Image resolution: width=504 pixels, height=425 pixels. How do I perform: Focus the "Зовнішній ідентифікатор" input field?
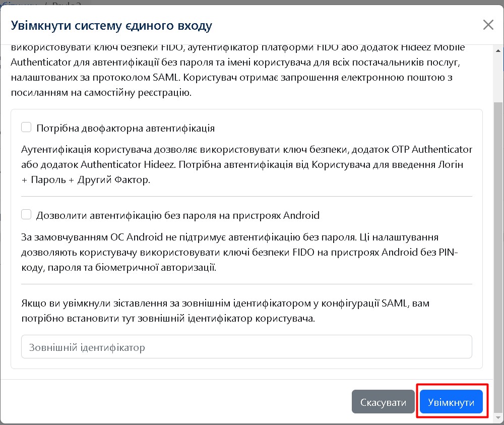[x=246, y=347]
